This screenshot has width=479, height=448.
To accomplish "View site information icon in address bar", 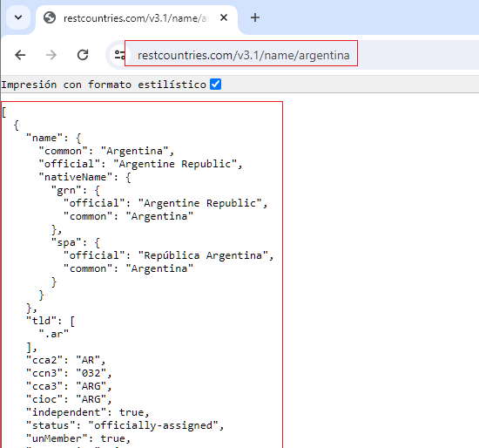I will [x=119, y=55].
